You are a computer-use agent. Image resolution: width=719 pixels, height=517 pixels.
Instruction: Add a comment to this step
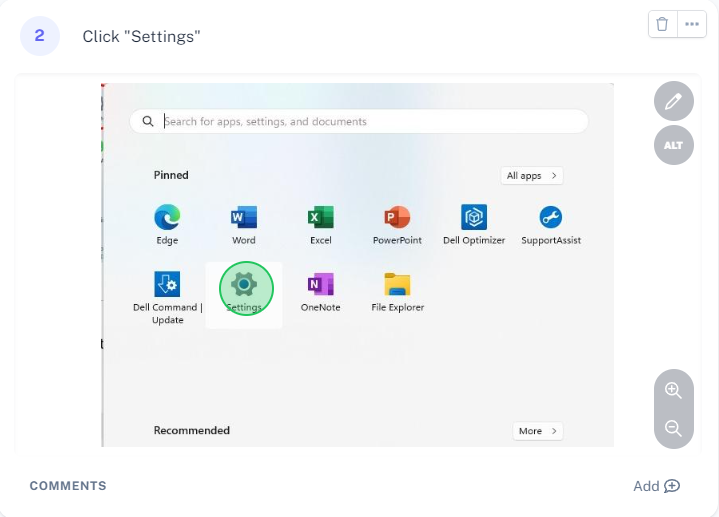[657, 486]
